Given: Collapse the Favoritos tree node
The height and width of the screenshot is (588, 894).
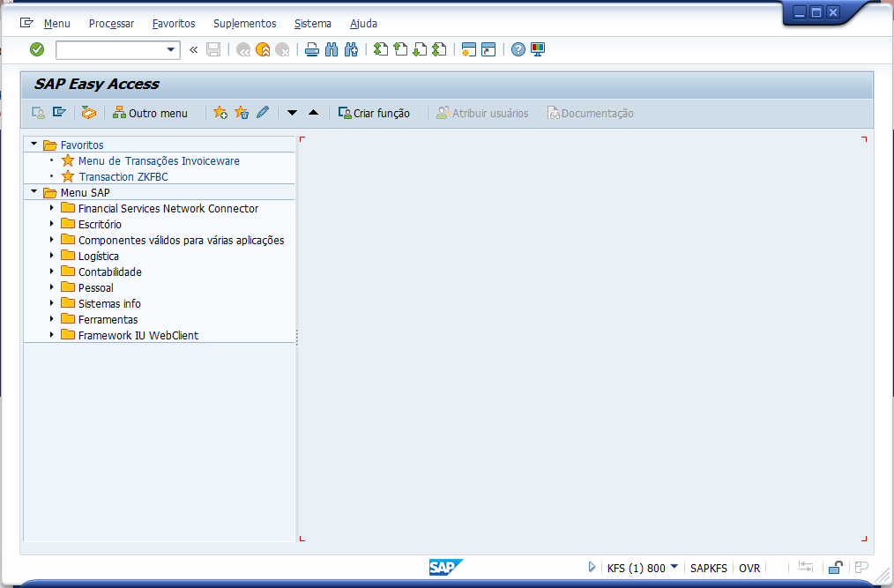Looking at the screenshot, I should coord(34,145).
